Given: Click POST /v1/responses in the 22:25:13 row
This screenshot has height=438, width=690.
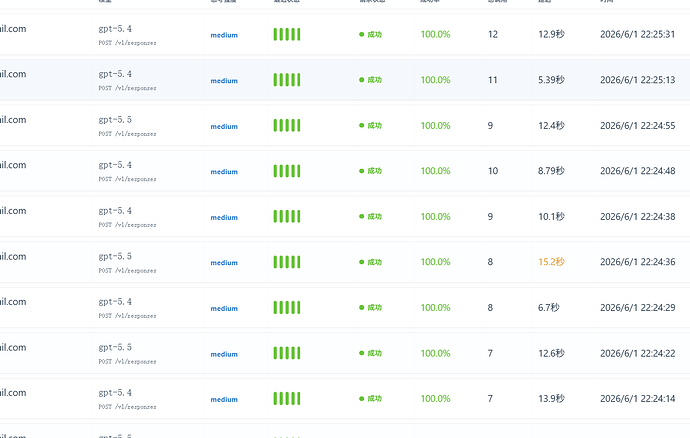Looking at the screenshot, I should 127,88.
